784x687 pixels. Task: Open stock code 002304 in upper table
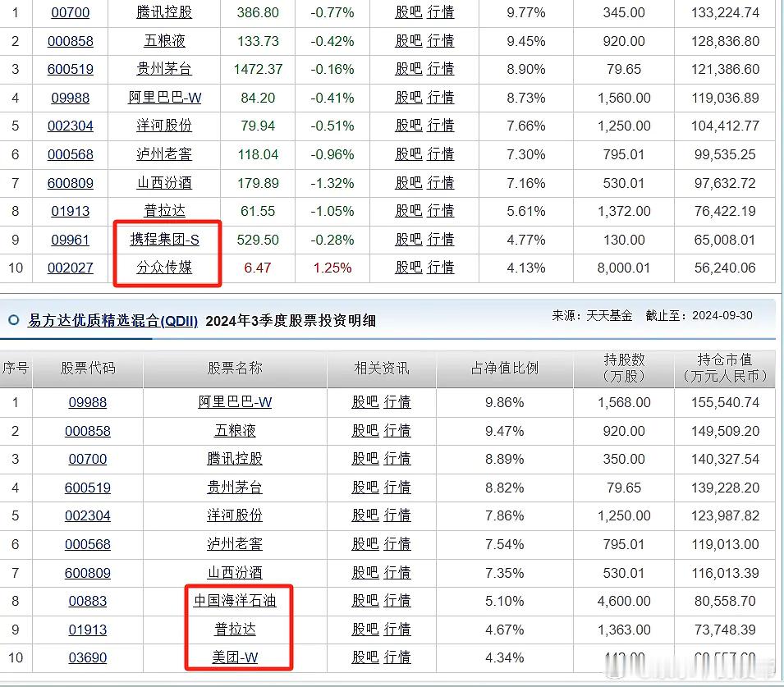71,126
